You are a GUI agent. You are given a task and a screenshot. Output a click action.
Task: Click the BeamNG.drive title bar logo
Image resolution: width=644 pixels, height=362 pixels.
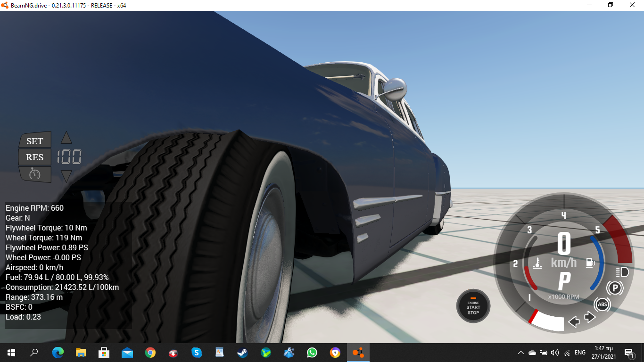(5, 5)
